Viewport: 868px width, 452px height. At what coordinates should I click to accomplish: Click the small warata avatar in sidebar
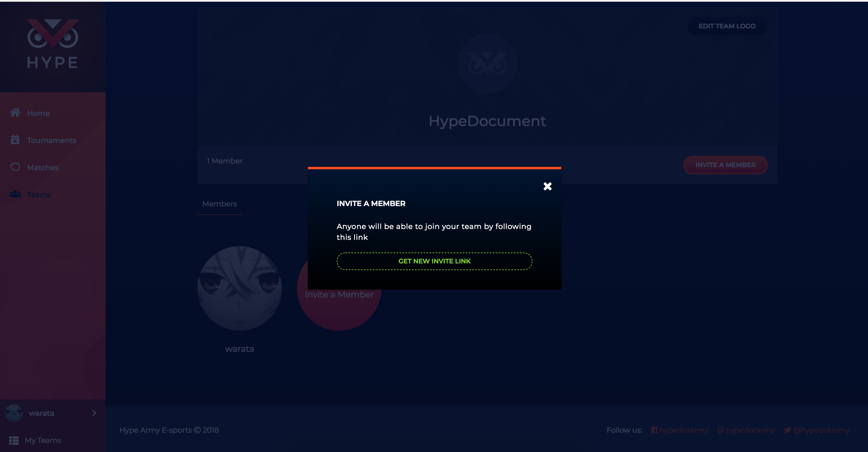(14, 413)
